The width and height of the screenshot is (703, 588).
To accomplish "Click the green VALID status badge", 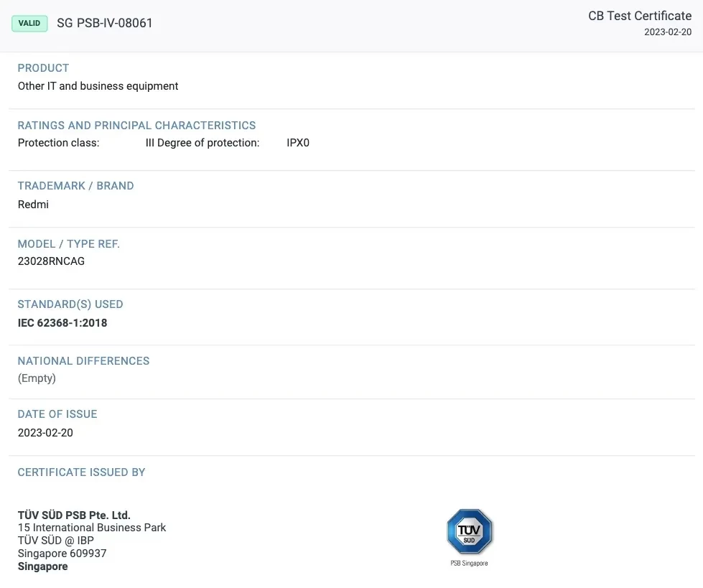I will tap(29, 23).
